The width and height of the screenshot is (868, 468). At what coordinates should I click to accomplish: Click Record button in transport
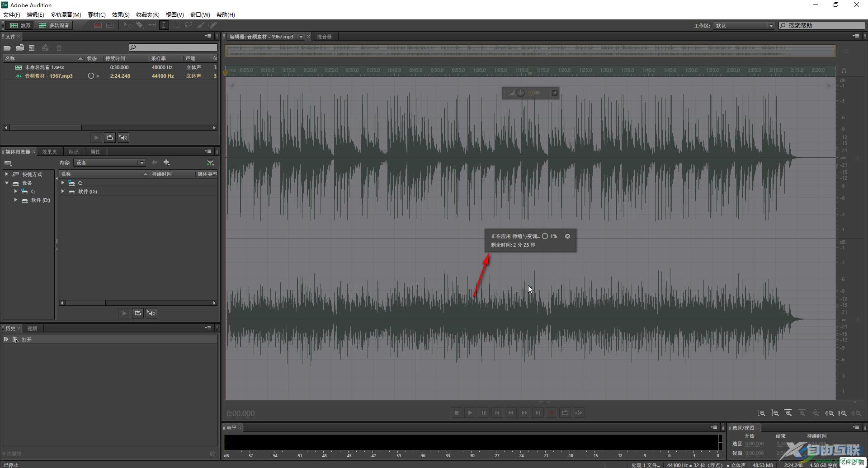click(552, 413)
